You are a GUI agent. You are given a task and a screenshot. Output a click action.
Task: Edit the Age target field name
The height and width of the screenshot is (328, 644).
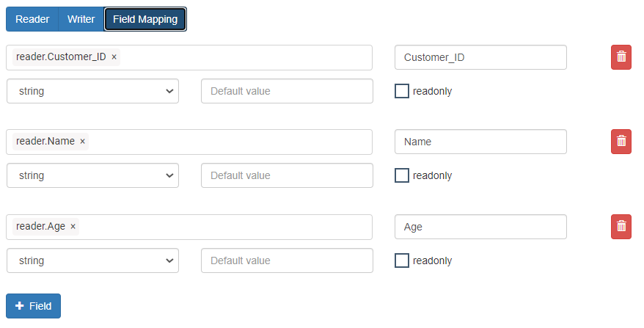click(x=480, y=227)
